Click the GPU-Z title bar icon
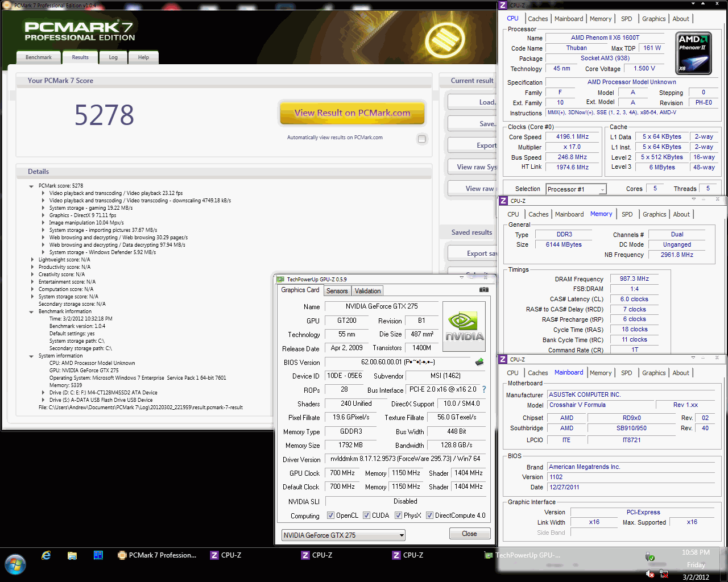 pos(280,279)
